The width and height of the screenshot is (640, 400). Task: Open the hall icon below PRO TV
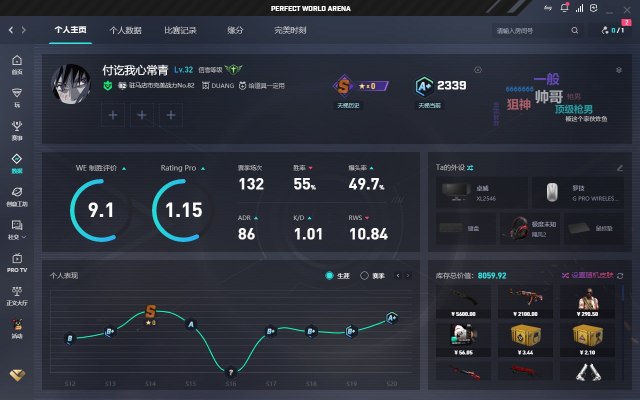tap(17, 296)
